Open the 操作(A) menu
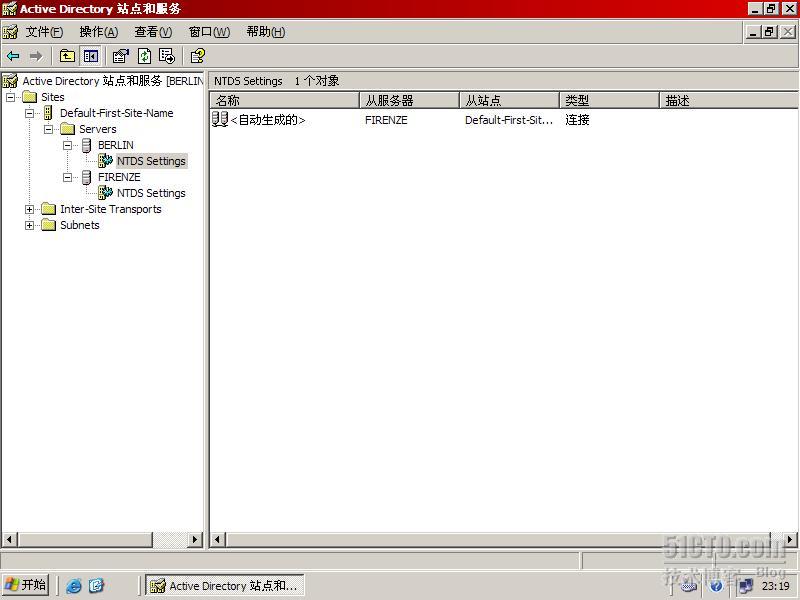Viewport: 800px width, 600px height. [99, 32]
